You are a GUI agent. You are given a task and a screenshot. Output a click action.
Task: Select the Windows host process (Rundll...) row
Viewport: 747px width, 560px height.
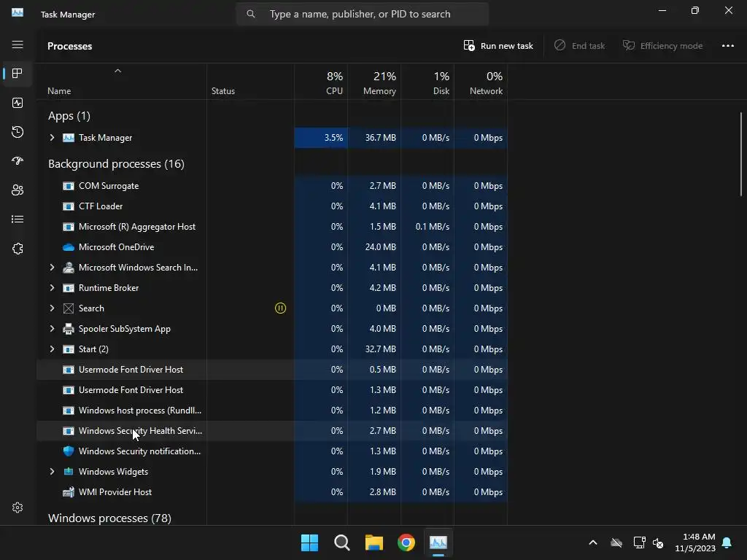272,411
